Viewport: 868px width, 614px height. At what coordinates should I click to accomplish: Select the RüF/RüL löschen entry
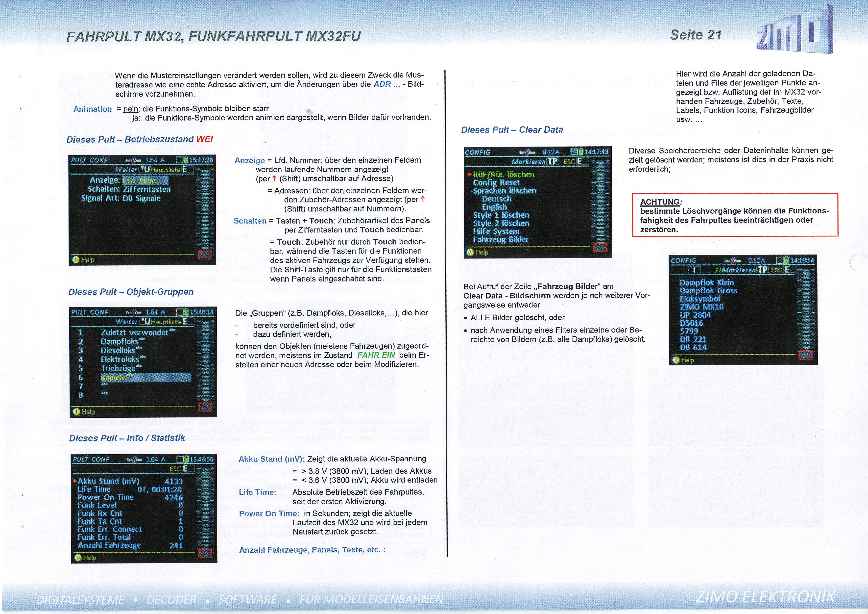point(504,174)
